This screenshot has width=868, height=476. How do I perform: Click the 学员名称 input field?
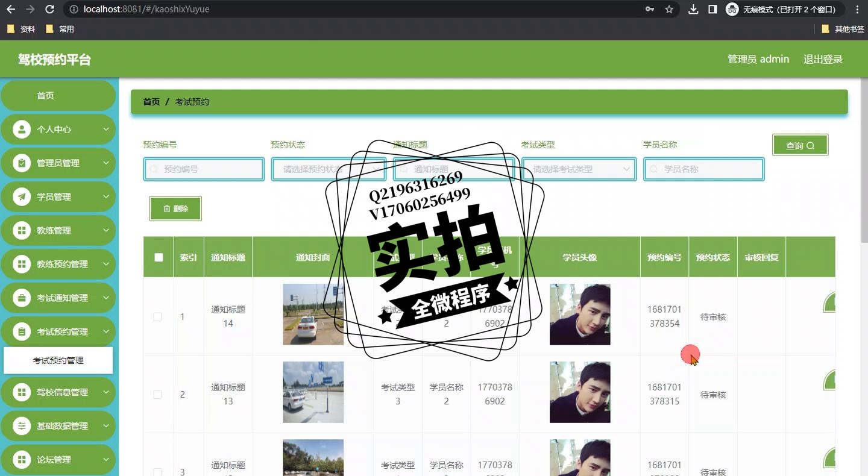point(704,169)
